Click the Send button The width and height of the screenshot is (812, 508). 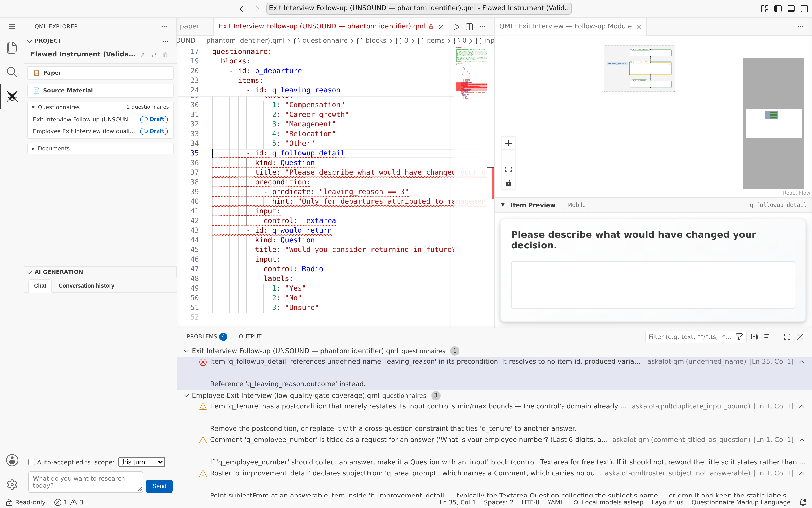[x=159, y=486]
